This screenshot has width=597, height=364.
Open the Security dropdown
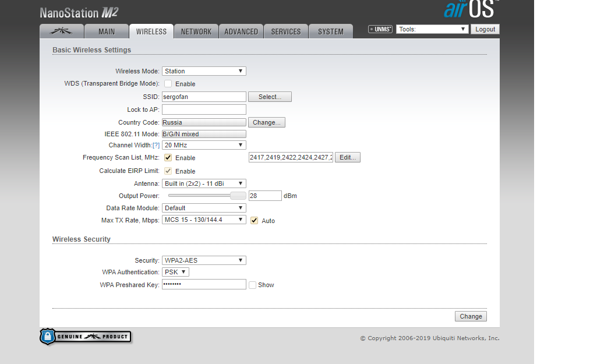click(x=204, y=260)
